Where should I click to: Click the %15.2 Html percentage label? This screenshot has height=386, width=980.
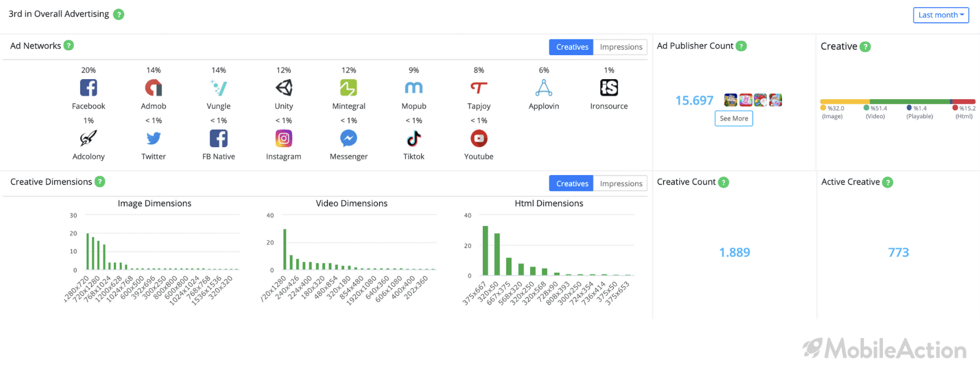(x=968, y=108)
